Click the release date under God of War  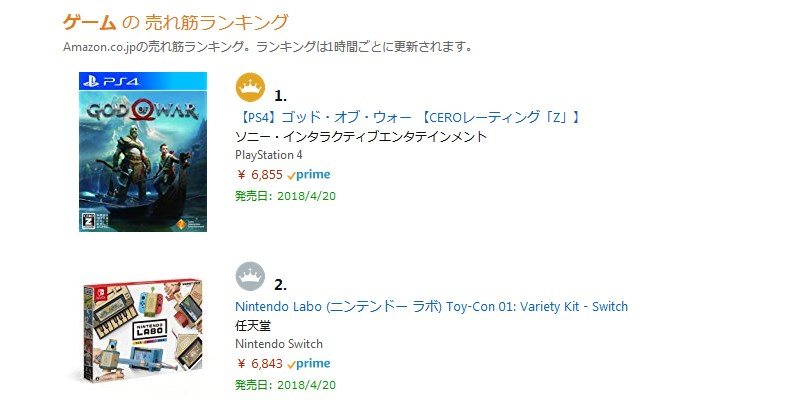pyautogui.click(x=285, y=195)
